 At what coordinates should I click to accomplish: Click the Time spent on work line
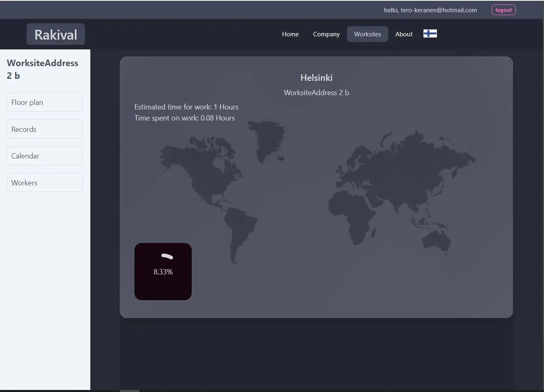[x=185, y=118]
